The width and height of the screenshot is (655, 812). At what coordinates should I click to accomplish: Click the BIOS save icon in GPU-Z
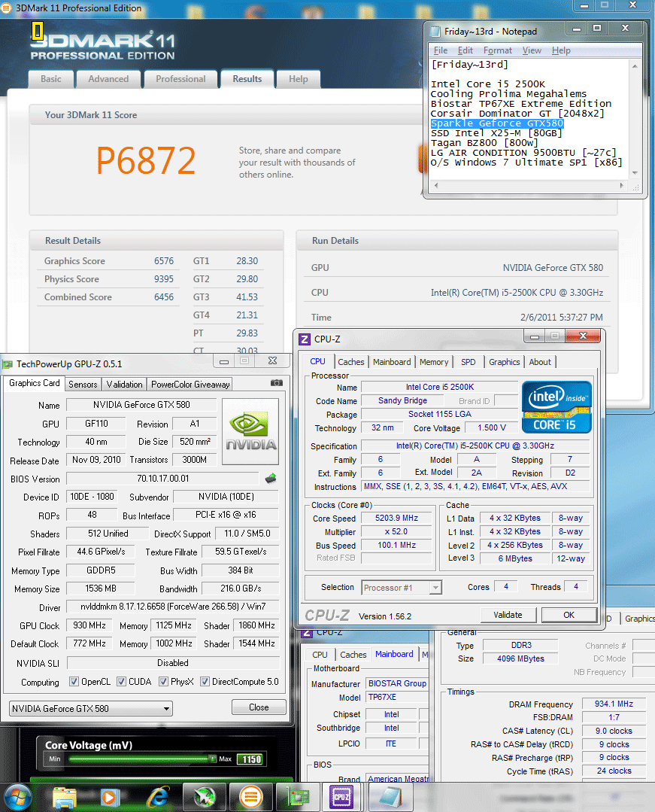pyautogui.click(x=271, y=479)
